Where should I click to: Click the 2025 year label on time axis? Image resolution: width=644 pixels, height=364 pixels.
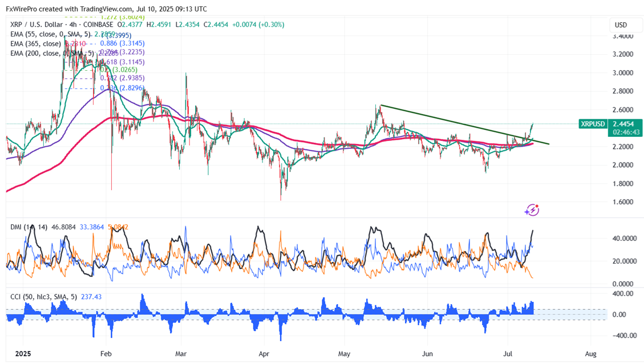coord(23,354)
